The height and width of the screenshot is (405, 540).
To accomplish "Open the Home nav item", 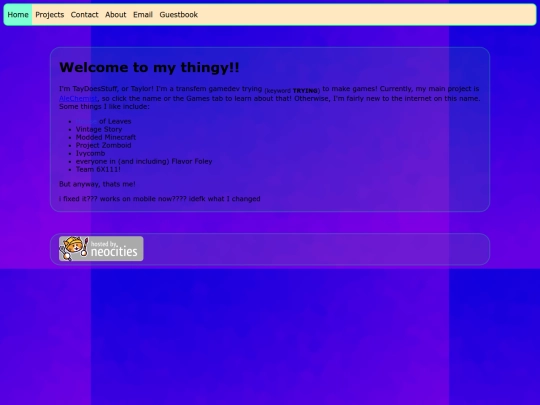I will pyautogui.click(x=18, y=15).
